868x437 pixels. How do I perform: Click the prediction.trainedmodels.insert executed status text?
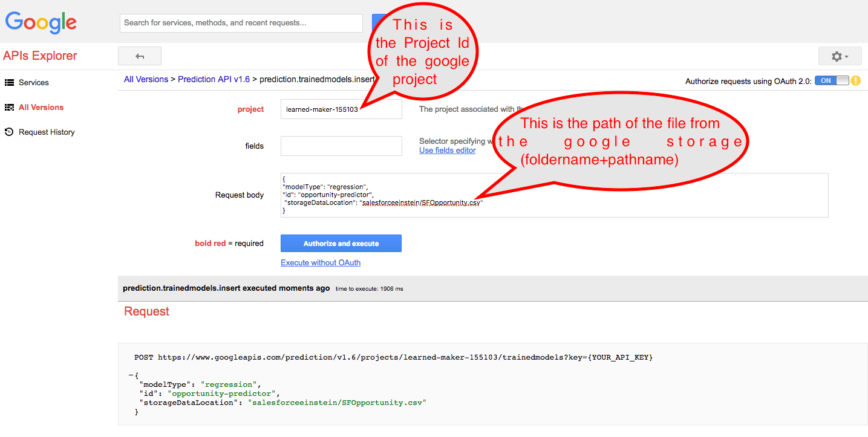[x=226, y=288]
